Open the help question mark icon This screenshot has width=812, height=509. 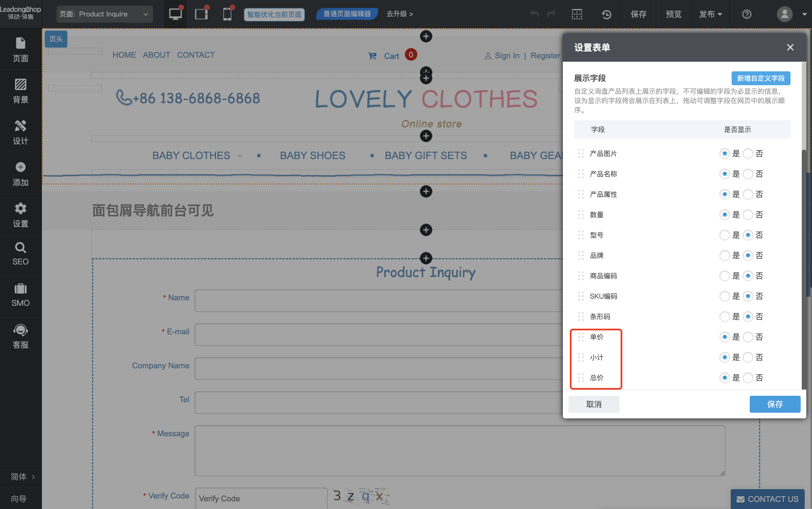tap(746, 14)
